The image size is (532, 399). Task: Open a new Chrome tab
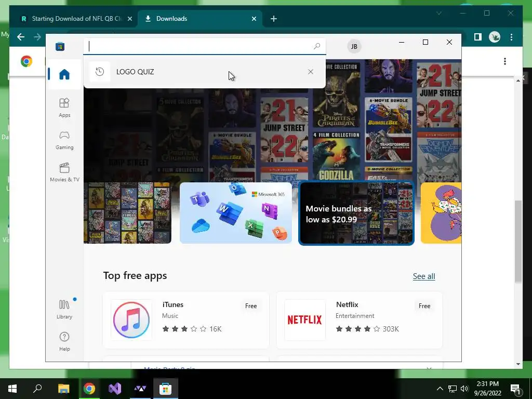(273, 19)
